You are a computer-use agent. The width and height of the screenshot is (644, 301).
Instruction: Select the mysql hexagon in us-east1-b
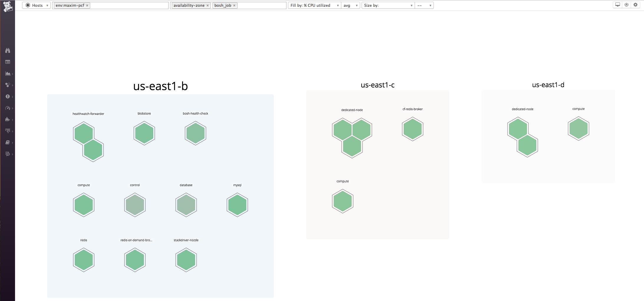(x=237, y=205)
